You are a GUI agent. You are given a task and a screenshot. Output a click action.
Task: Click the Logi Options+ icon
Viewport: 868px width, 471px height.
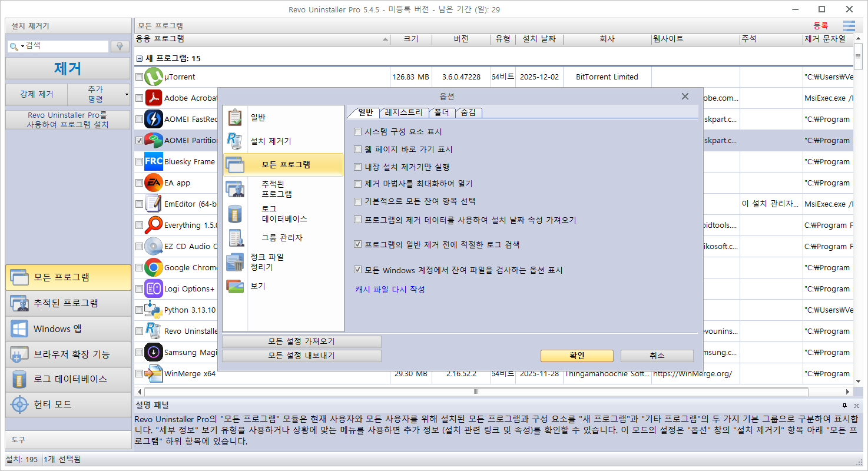[x=154, y=288]
